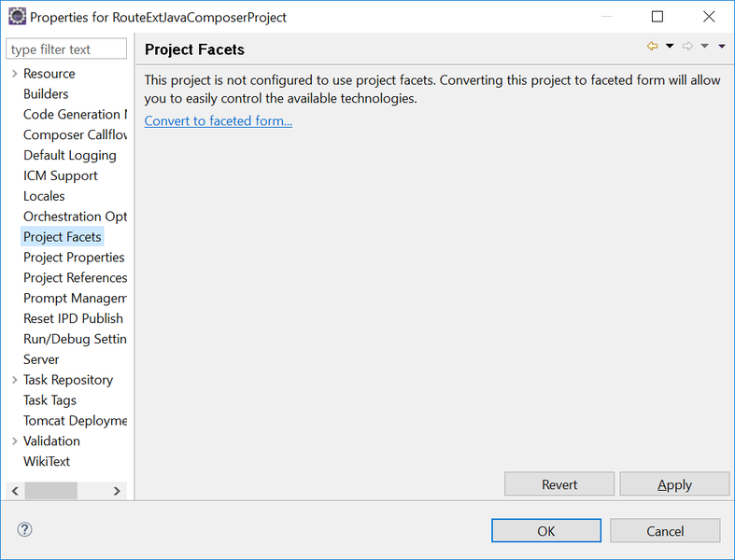735x560 pixels.
Task: Select Builders in the properties tree
Action: tap(46, 93)
